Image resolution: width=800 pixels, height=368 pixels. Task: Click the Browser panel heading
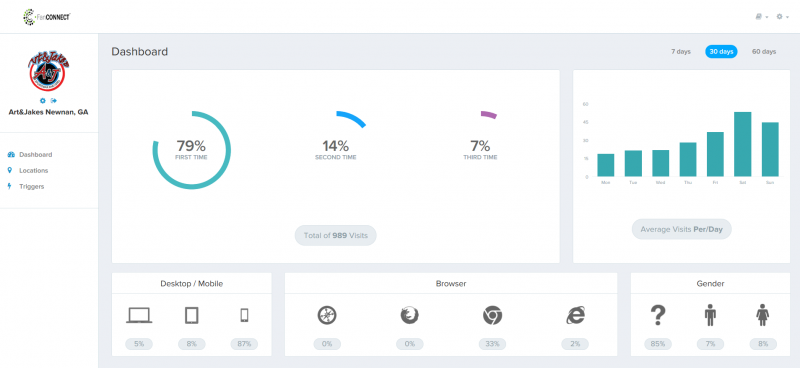451,283
